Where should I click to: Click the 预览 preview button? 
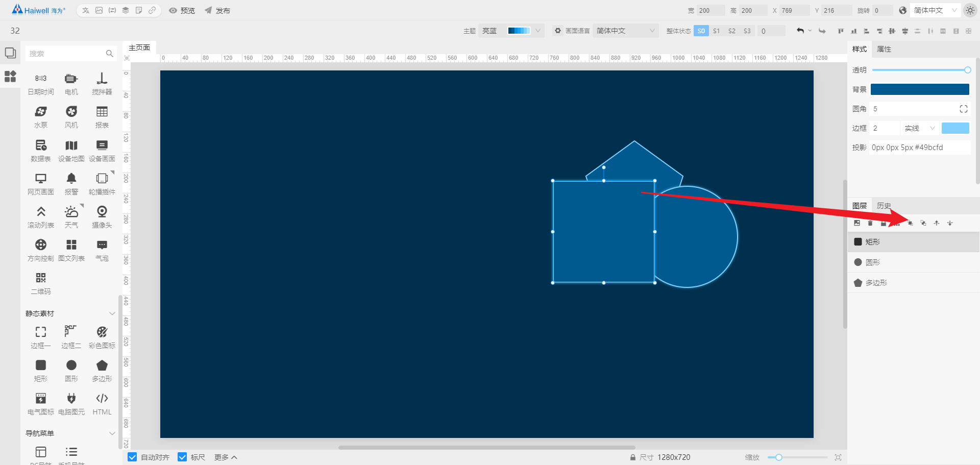[182, 10]
